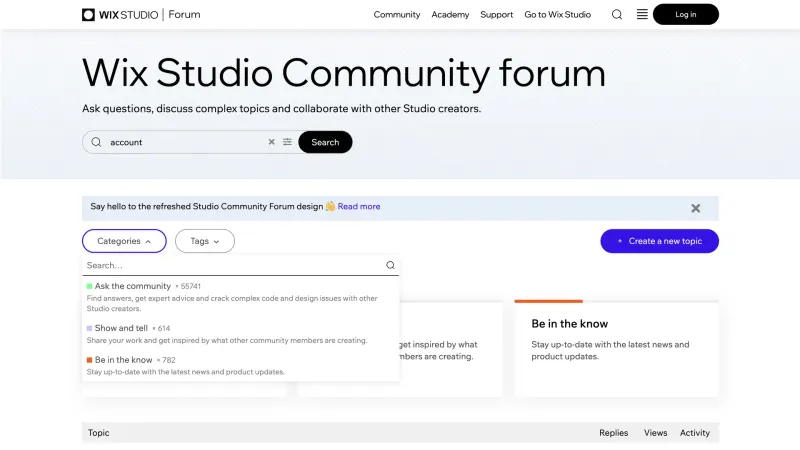Open the Be in the know card
The width and height of the screenshot is (800, 450).
coord(616,348)
